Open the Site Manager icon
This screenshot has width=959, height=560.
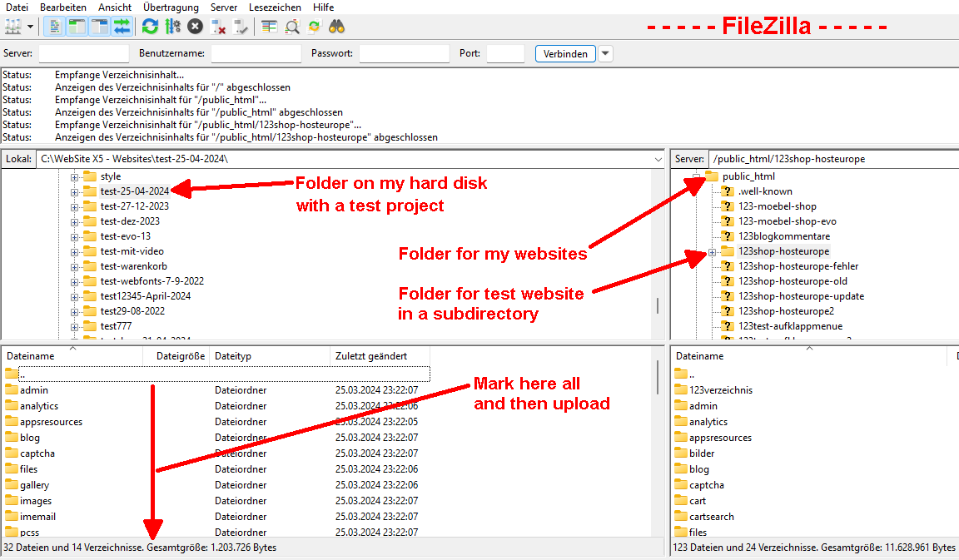(x=12, y=27)
